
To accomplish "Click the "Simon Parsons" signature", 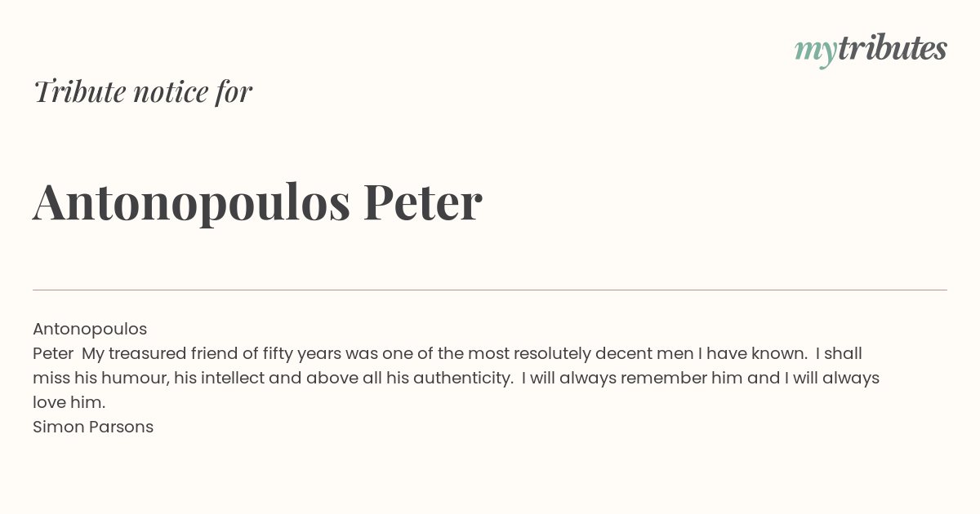I will coord(93,427).
